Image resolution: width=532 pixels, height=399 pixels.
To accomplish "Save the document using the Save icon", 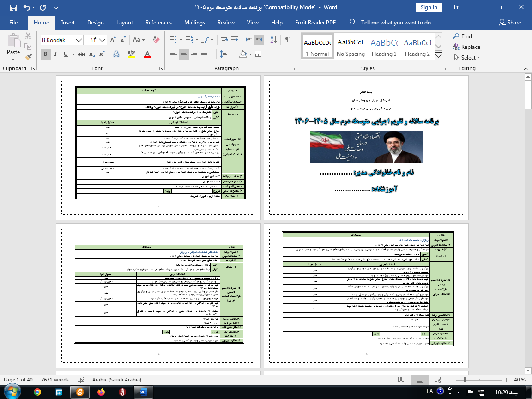I will [x=13, y=7].
